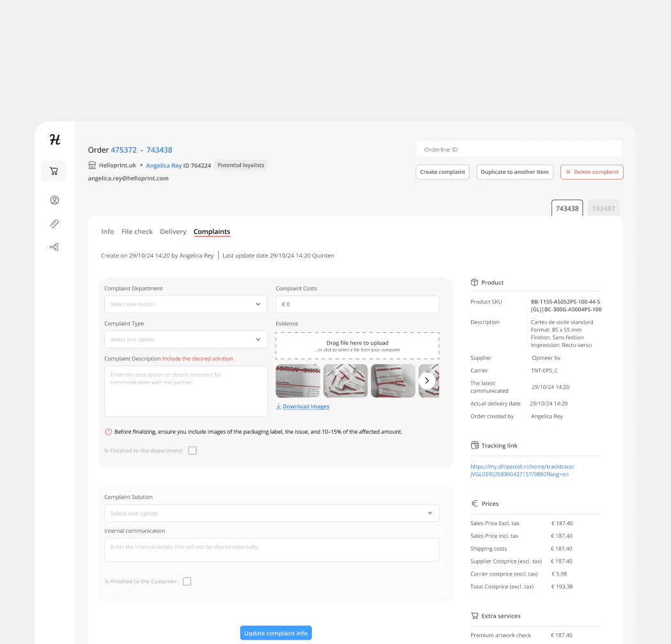
Task: Click the parcel icon next to Tracking link
Action: (475, 445)
